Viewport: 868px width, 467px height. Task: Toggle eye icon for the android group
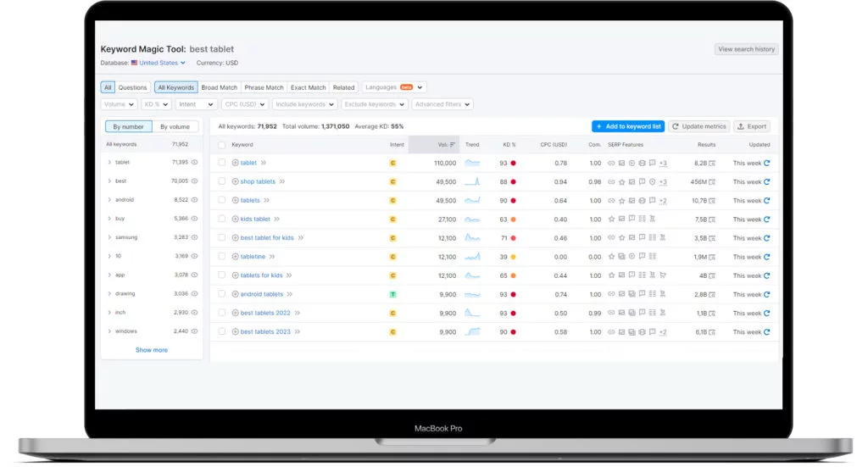(x=194, y=200)
